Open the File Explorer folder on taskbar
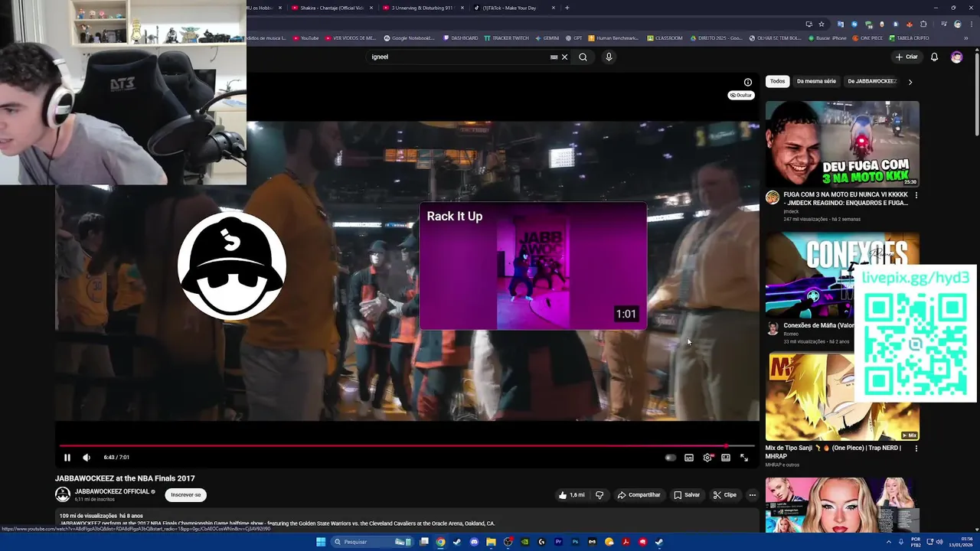This screenshot has height=551, width=980. tap(491, 542)
